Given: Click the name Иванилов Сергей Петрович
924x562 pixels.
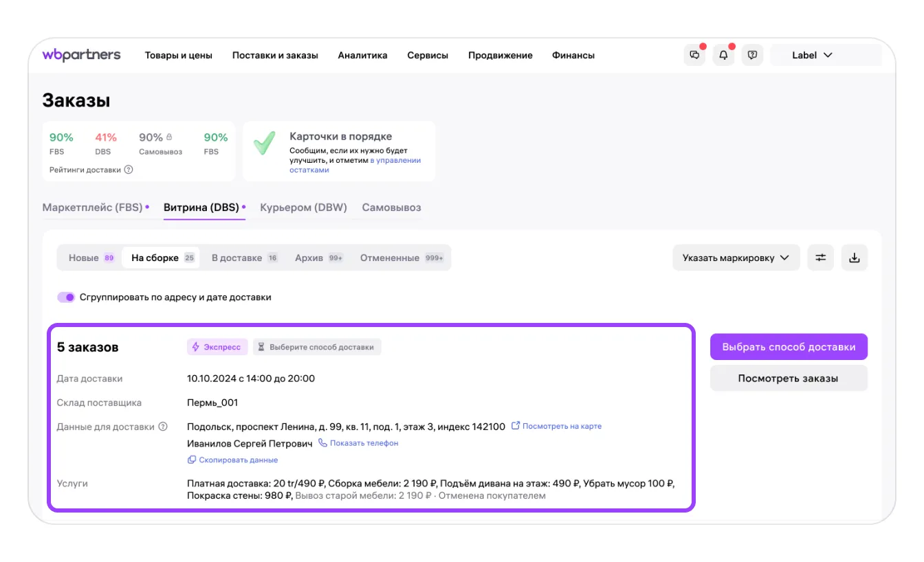Looking at the screenshot, I should tap(250, 443).
